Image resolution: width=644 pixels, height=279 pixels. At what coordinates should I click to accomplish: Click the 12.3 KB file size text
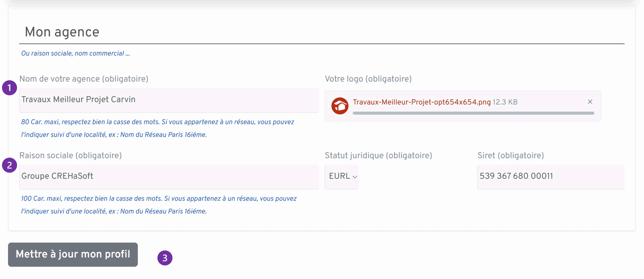(x=505, y=102)
